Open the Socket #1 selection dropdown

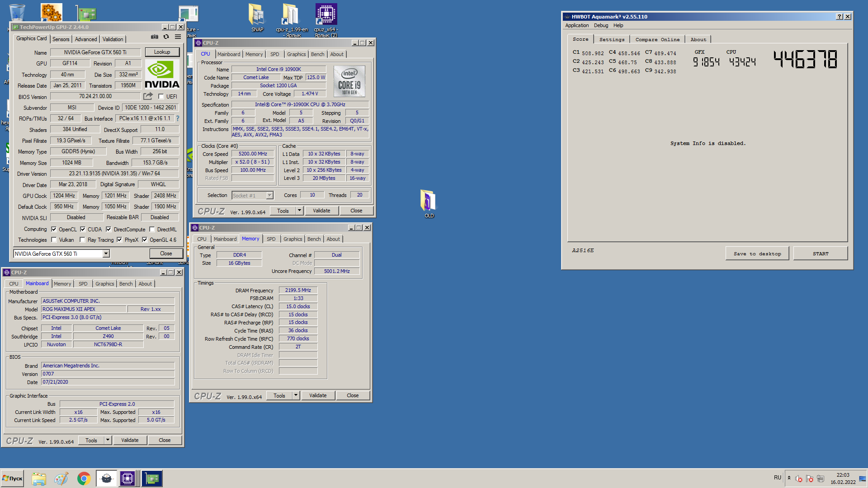270,196
